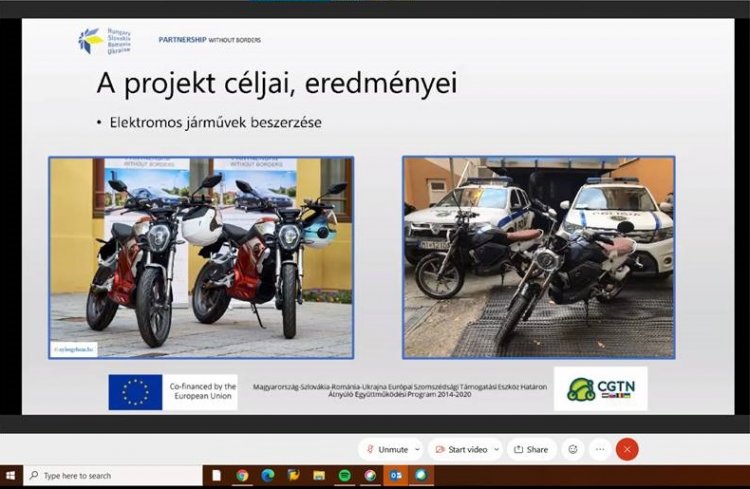Click the CGTN logo on the slide
The height and width of the screenshot is (489, 750).
(600, 389)
